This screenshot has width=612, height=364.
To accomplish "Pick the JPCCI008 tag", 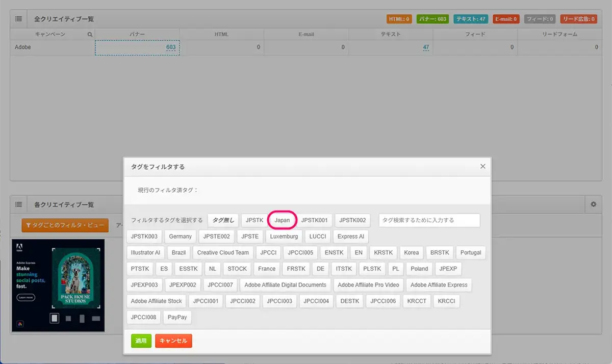I will click(144, 317).
